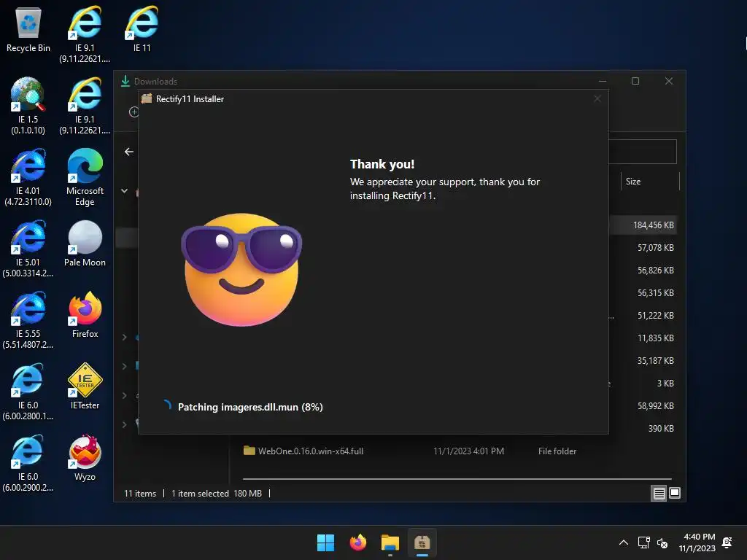The height and width of the screenshot is (560, 747).
Task: Open the IE 5.55 desktop shortcut
Action: pyautogui.click(x=28, y=320)
